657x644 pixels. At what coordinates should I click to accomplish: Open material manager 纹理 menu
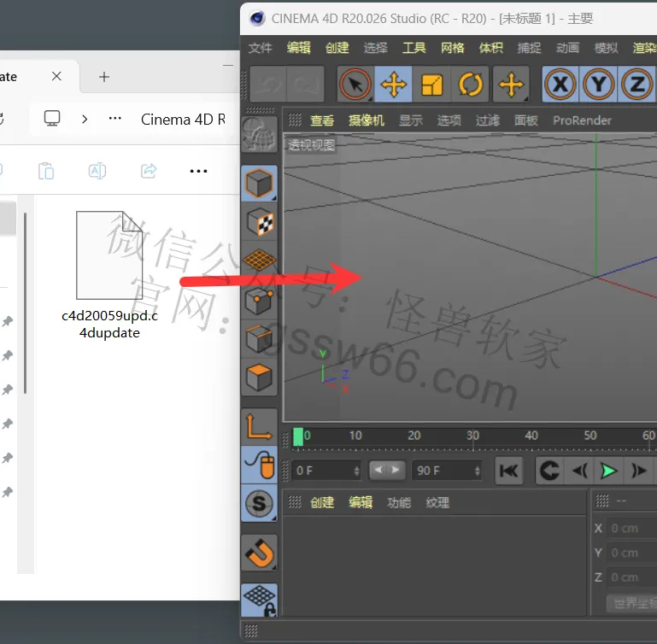(x=437, y=502)
